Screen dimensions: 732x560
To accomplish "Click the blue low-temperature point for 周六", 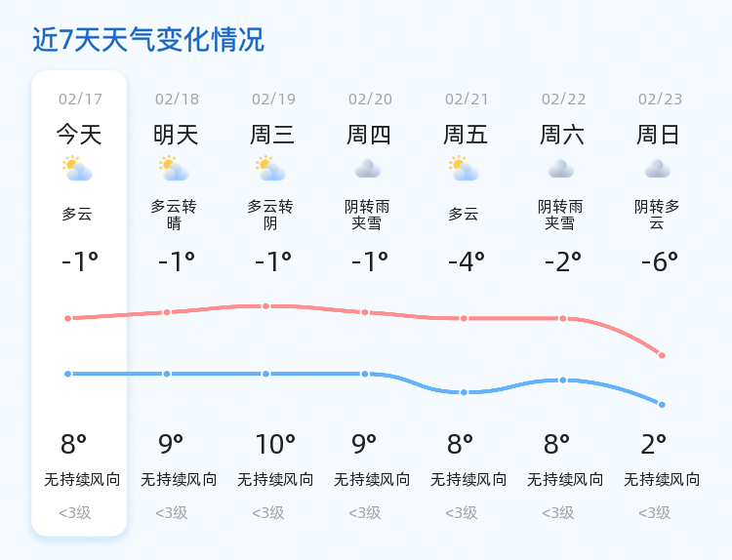I will tap(562, 380).
